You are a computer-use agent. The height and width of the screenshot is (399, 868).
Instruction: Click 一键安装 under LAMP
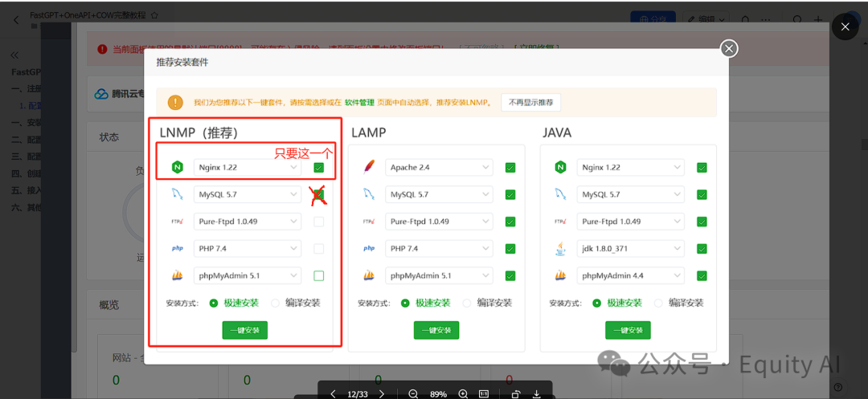436,330
